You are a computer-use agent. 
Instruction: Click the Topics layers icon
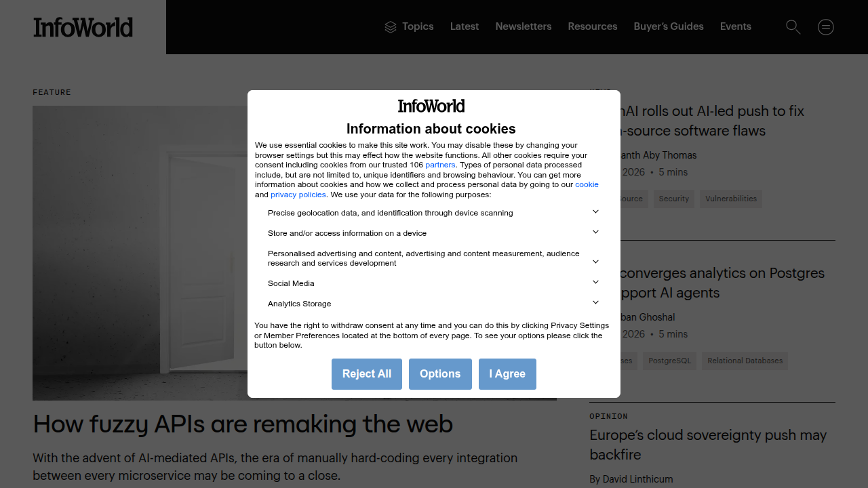(391, 27)
